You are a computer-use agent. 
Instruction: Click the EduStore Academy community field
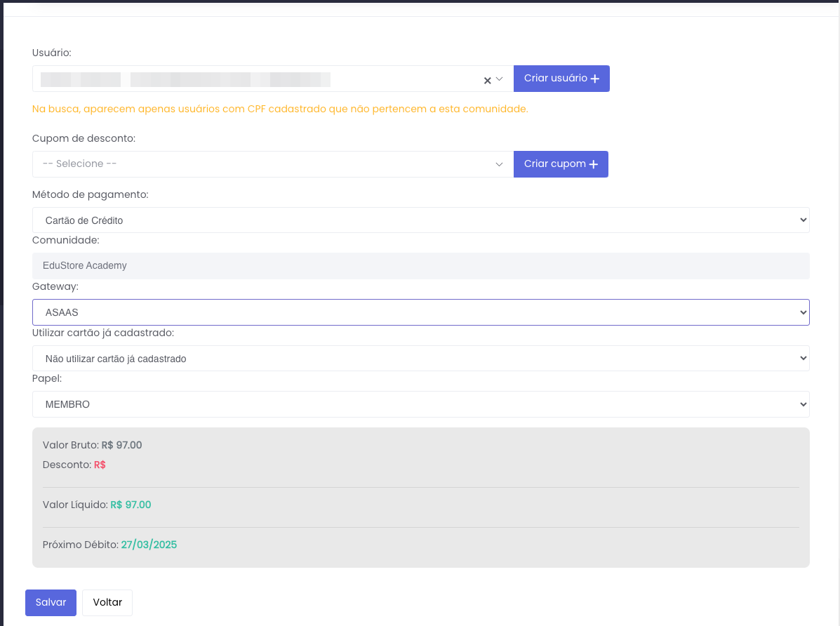(x=420, y=266)
